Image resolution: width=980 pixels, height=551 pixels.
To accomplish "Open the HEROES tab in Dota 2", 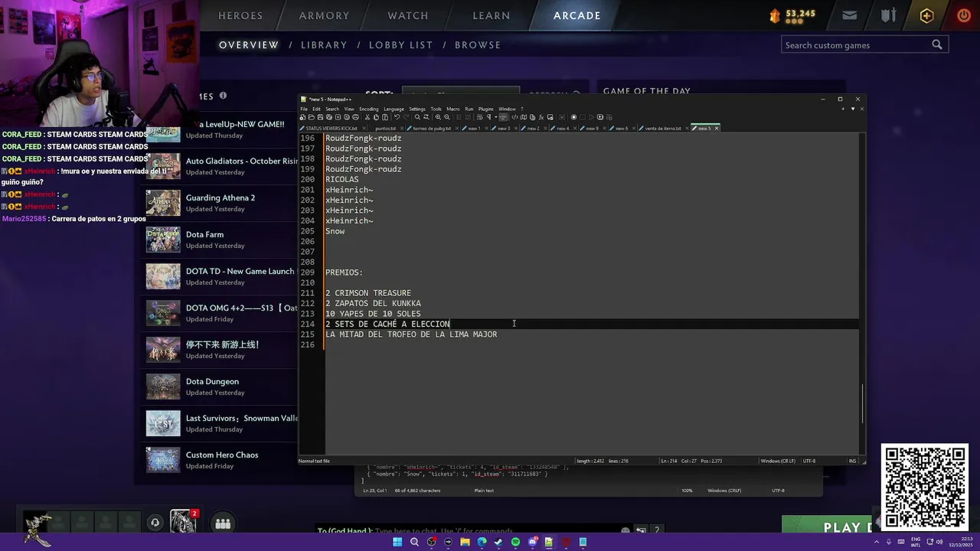I will (240, 15).
